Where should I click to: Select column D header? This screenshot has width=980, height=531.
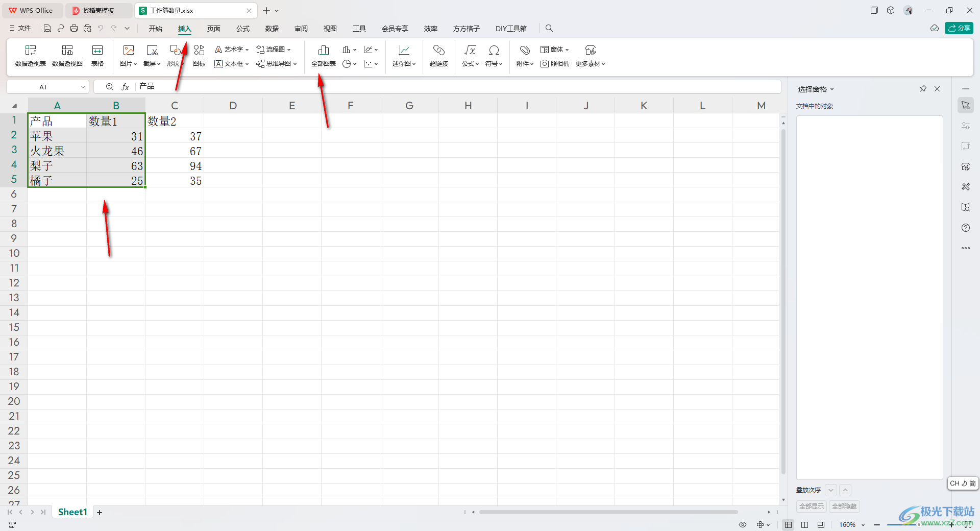(x=233, y=106)
